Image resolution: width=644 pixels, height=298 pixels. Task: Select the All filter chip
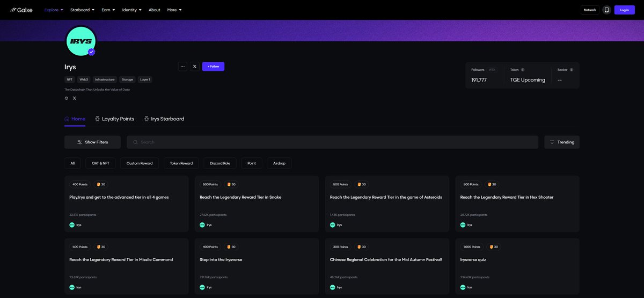coord(72,163)
